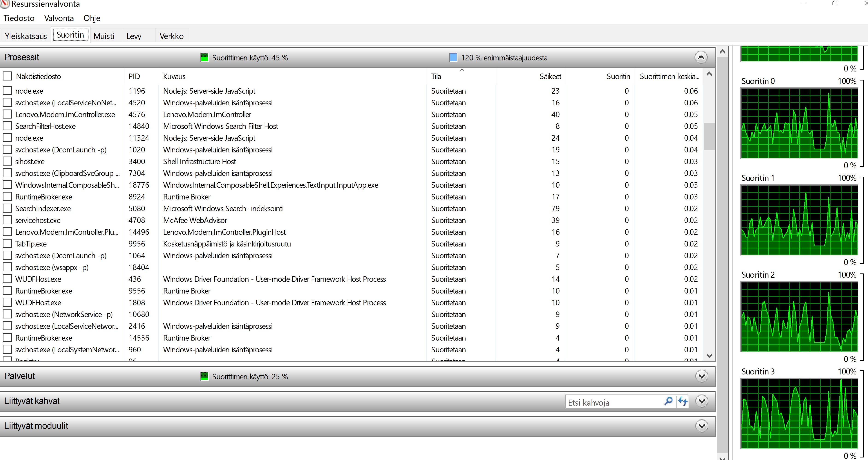Collapse the Prosessit section with its chevron
The image size is (868, 460).
701,57
